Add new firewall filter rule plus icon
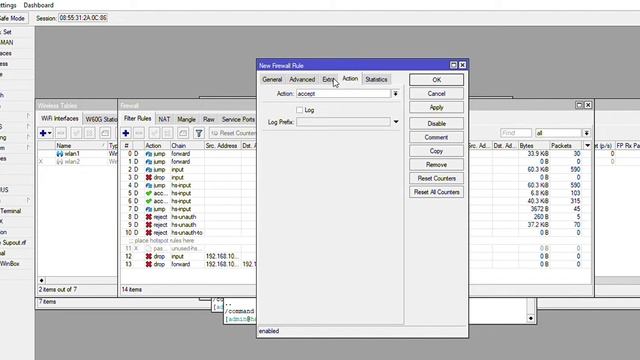Screen dimensions: 640x360 [126, 133]
